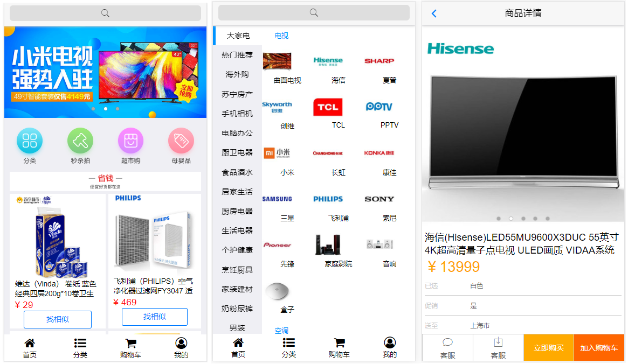The width and height of the screenshot is (628, 364).
Task: Select 电脑办公 in category sidebar
Action: click(x=237, y=133)
